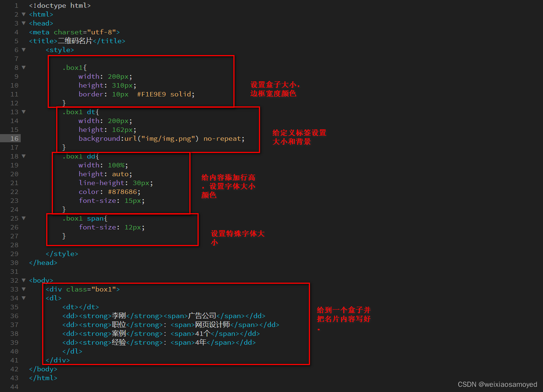
Task: Place cursor on the doctype html declaration
Action: [60, 6]
